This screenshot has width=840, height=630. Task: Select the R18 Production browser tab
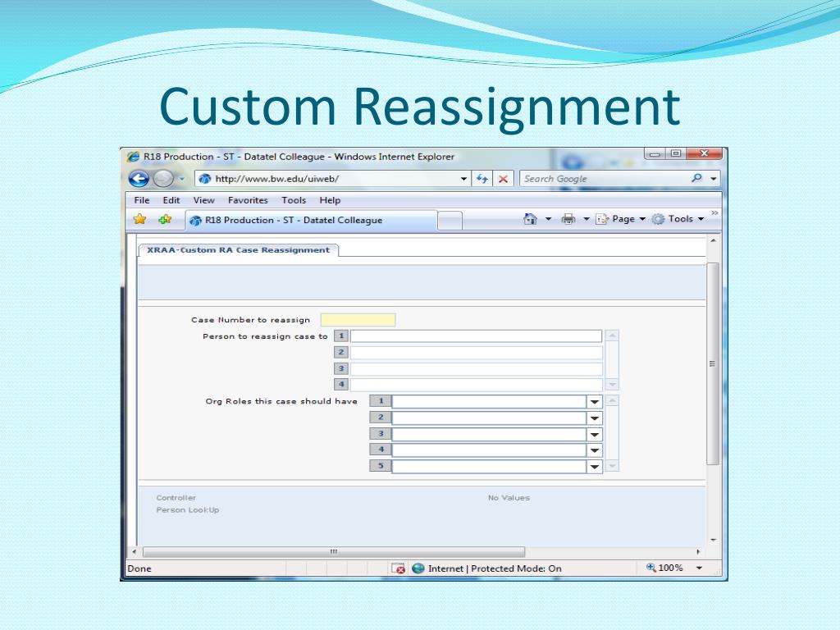tap(311, 220)
